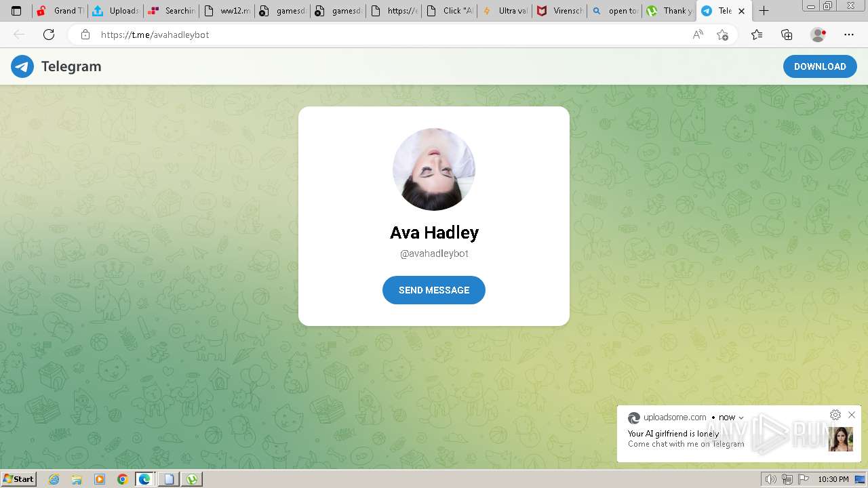Click the DOWNLOAD button

[x=820, y=66]
